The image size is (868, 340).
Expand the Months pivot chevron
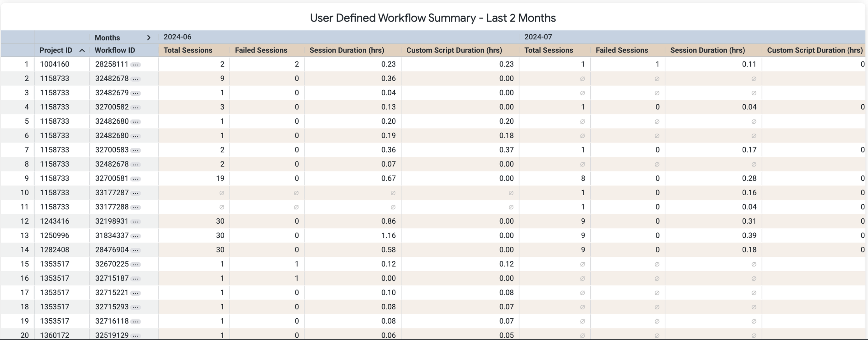[x=149, y=38]
